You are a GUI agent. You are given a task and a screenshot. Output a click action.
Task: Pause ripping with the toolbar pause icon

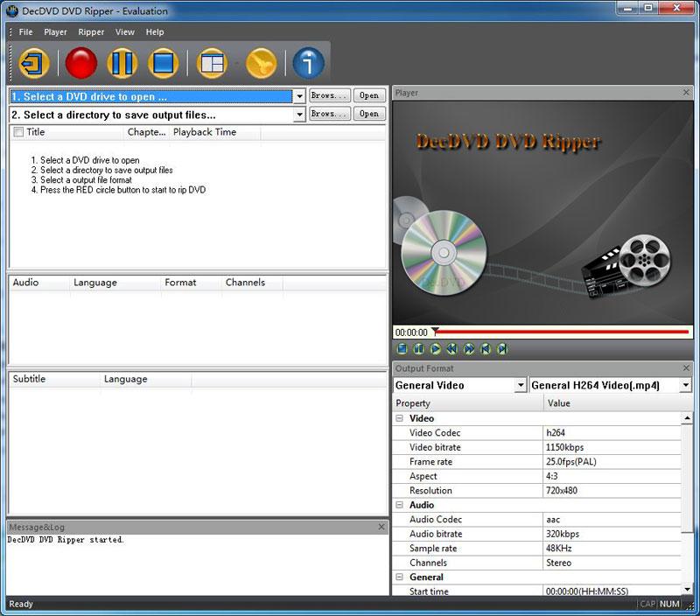point(122,63)
